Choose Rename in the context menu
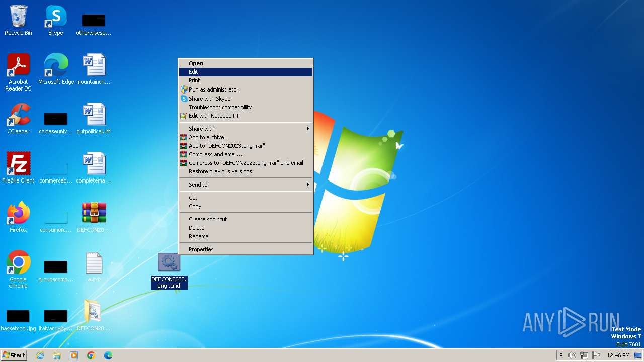The image size is (644, 362). [x=246, y=236]
